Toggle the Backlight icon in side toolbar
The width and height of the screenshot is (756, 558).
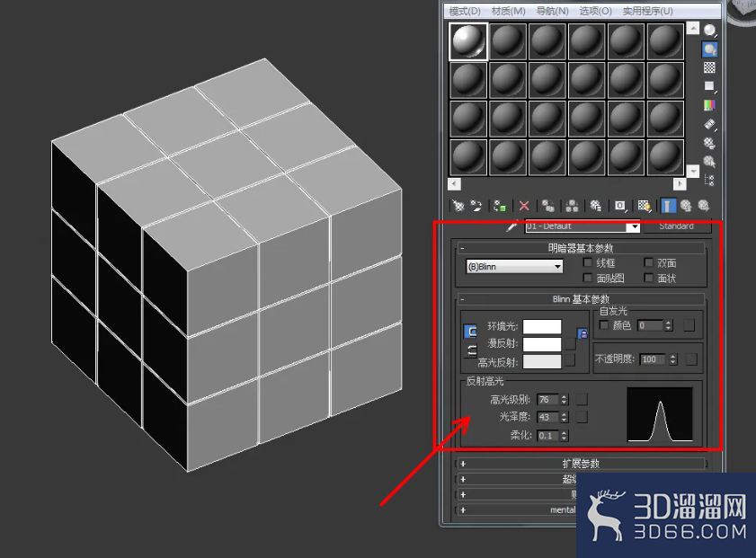click(x=710, y=49)
